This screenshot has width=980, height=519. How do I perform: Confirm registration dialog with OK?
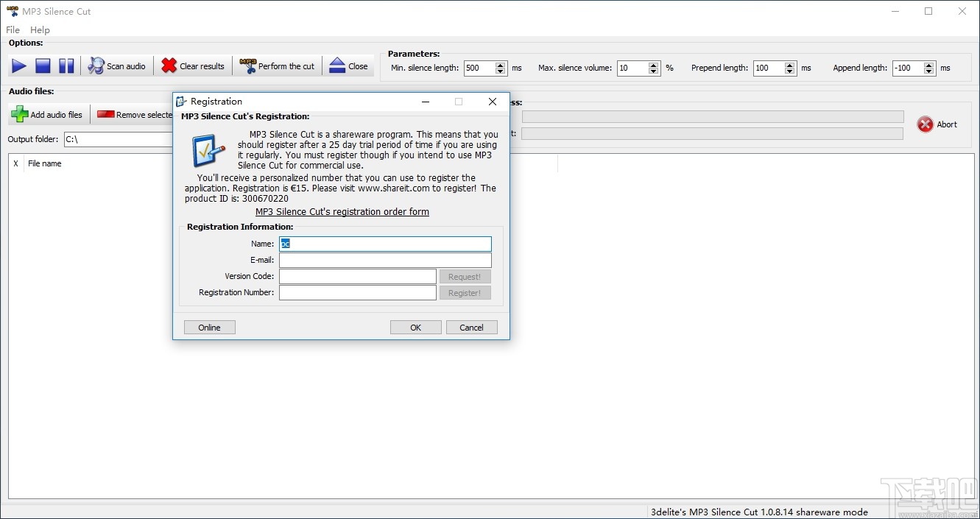click(416, 328)
